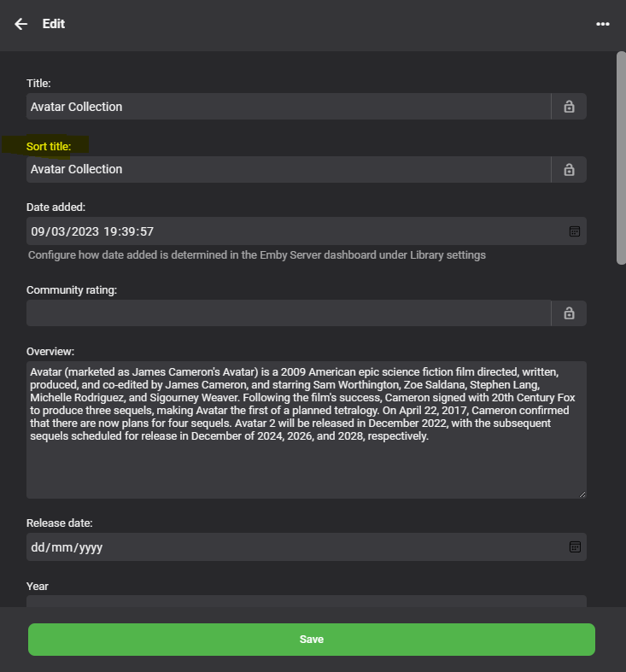Open the three-dots more options menu
Viewport: 626px width, 672px height.
(603, 24)
